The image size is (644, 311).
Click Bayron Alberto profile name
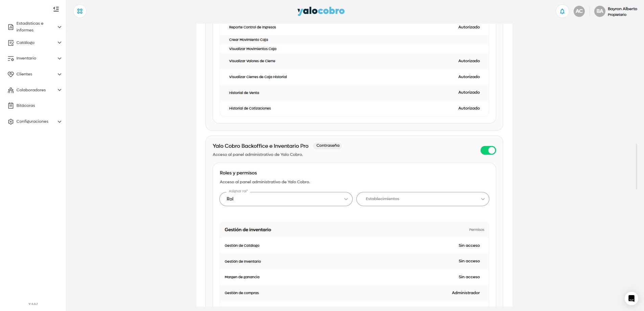[x=622, y=9]
